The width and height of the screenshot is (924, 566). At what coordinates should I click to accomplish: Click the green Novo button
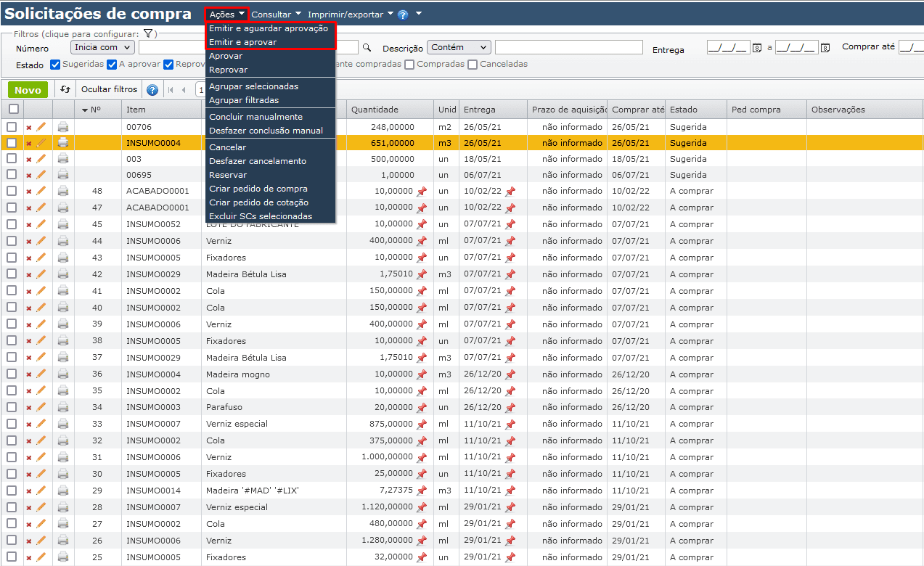[28, 90]
